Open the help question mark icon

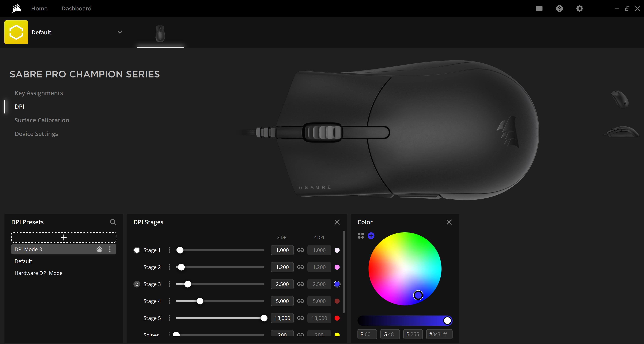click(559, 8)
